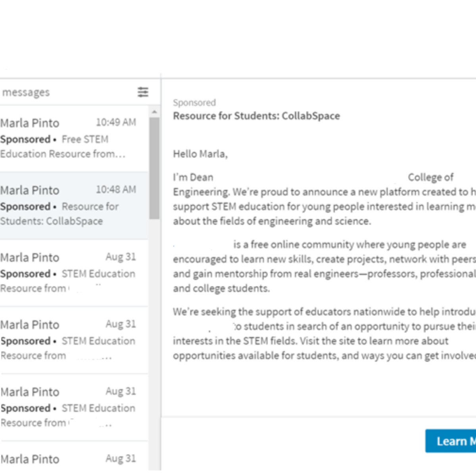Click the Sponsored label above the subject
Viewport: 476px width, 476px height.
pyautogui.click(x=194, y=103)
